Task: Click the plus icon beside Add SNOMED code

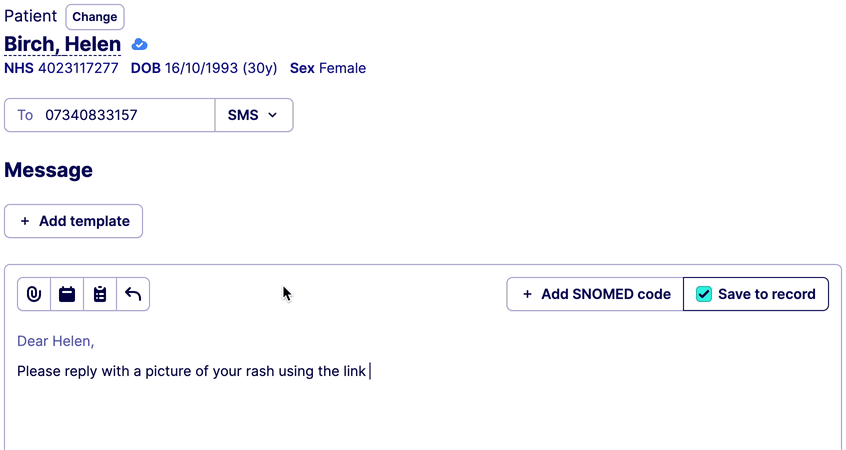Action: tap(527, 294)
